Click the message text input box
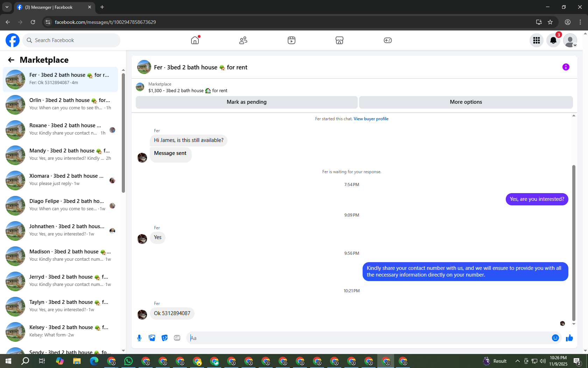The width and height of the screenshot is (588, 368). (x=369, y=338)
